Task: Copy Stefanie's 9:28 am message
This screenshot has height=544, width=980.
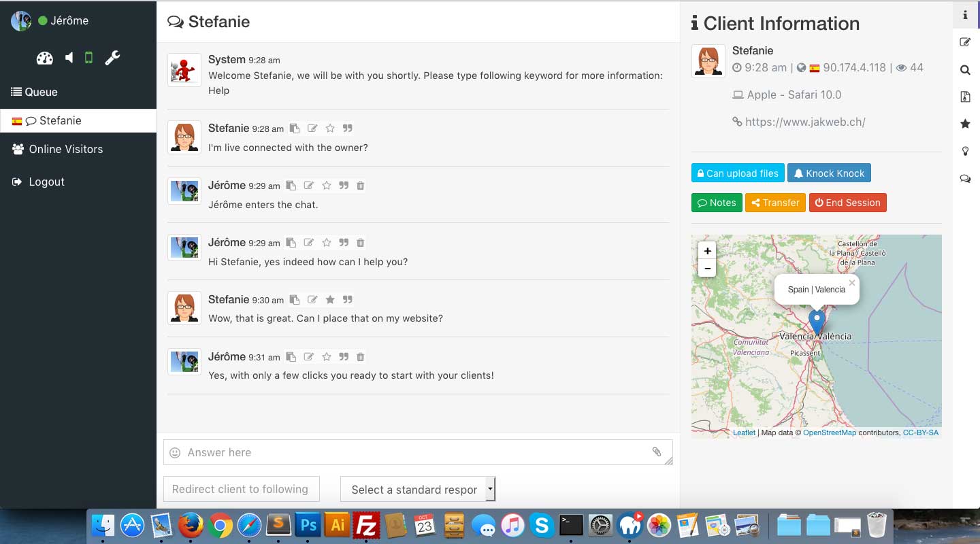Action: pyautogui.click(x=295, y=129)
